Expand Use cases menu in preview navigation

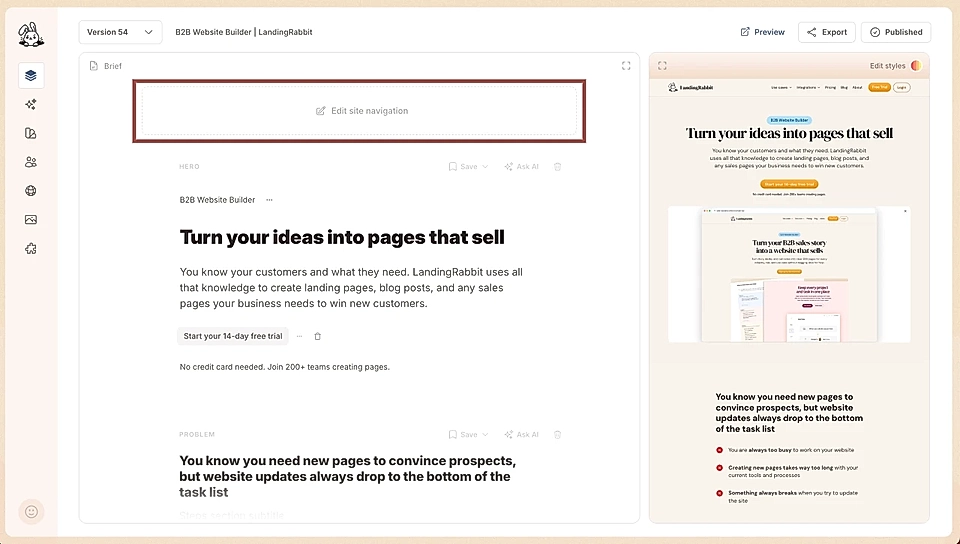click(x=781, y=88)
